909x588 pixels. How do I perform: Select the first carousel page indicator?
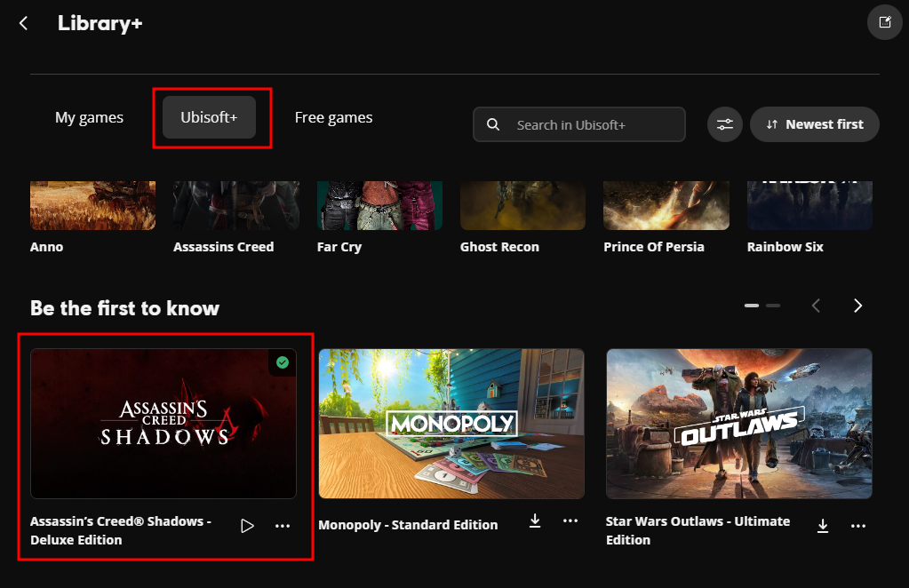752,306
